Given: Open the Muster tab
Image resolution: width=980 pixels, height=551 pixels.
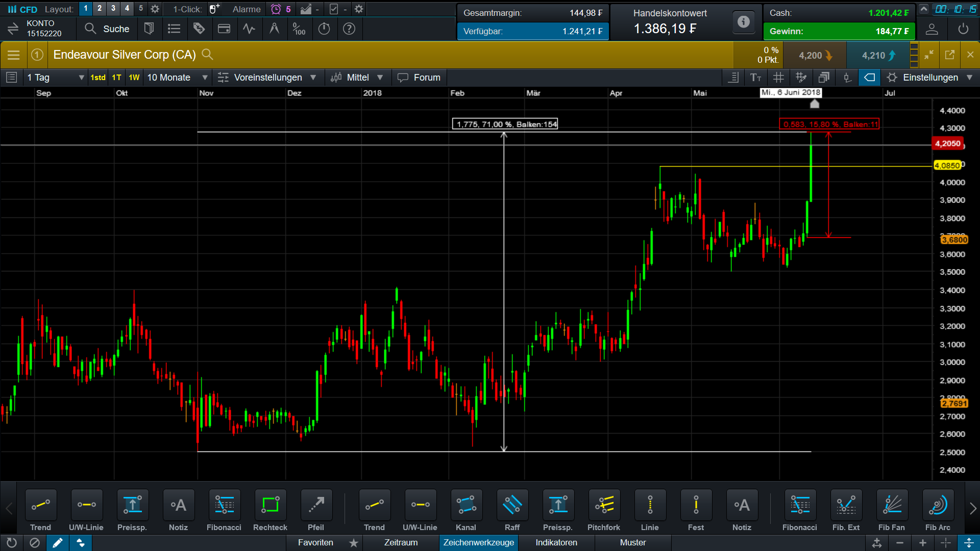Looking at the screenshot, I should [632, 542].
